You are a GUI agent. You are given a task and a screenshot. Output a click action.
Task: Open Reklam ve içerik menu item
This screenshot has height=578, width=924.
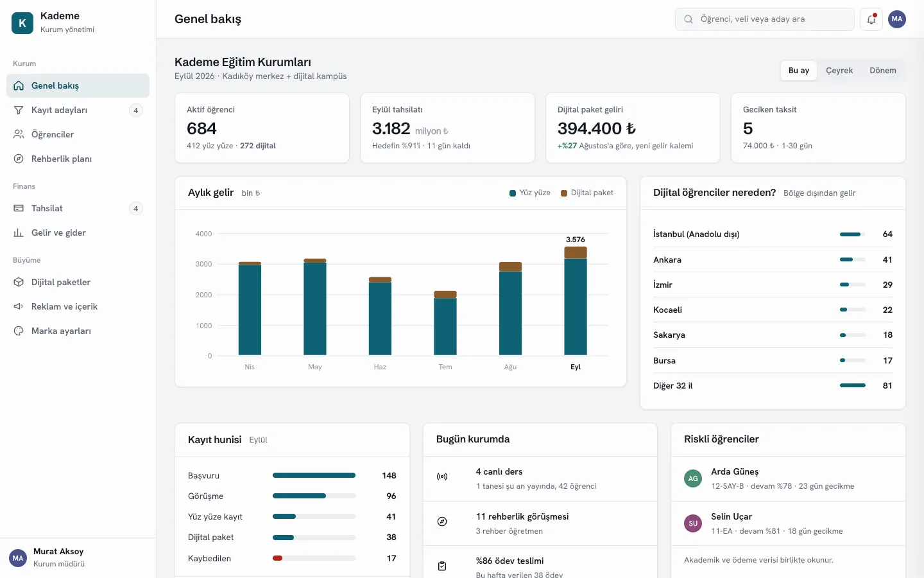(x=78, y=306)
